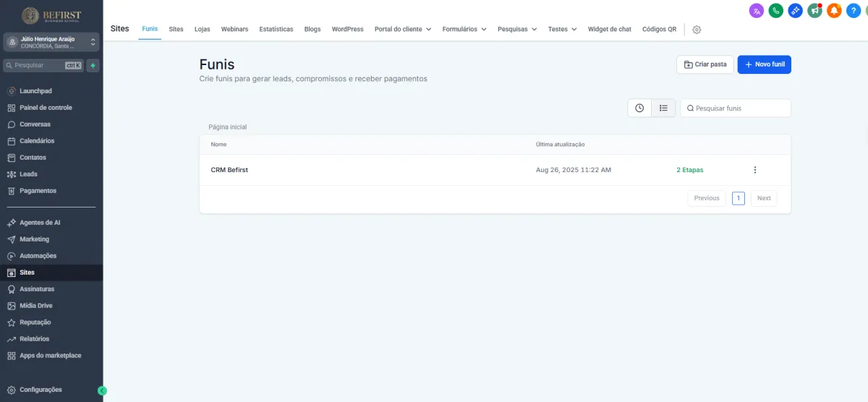Switch to the Sites tab in the top bar
The image size is (868, 402).
pos(176,29)
